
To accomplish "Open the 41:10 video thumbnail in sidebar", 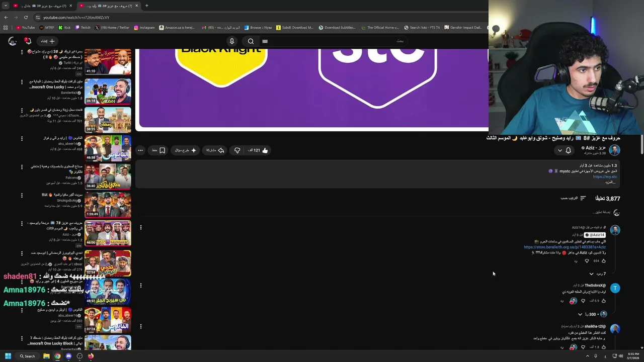I will [108, 62].
